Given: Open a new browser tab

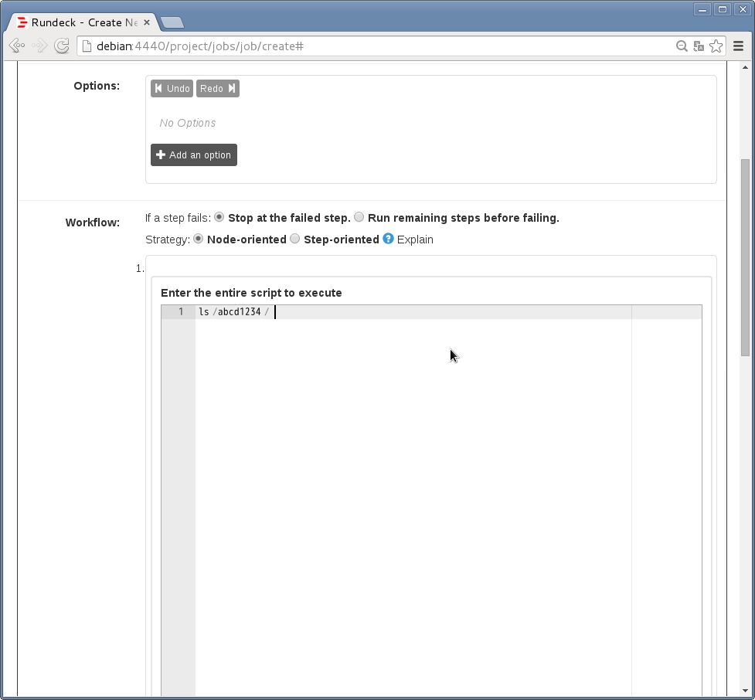Looking at the screenshot, I should point(172,22).
